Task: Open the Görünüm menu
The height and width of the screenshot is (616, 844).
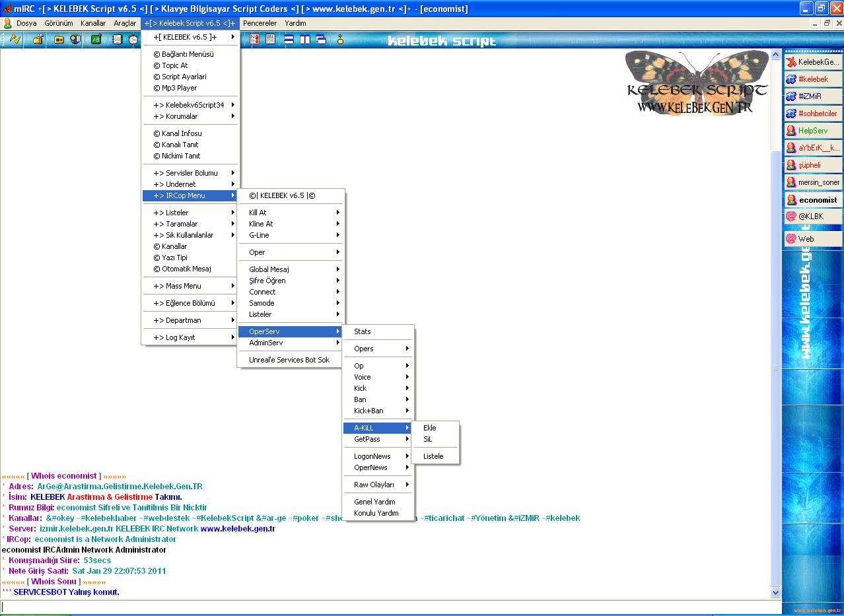Action: coord(59,23)
